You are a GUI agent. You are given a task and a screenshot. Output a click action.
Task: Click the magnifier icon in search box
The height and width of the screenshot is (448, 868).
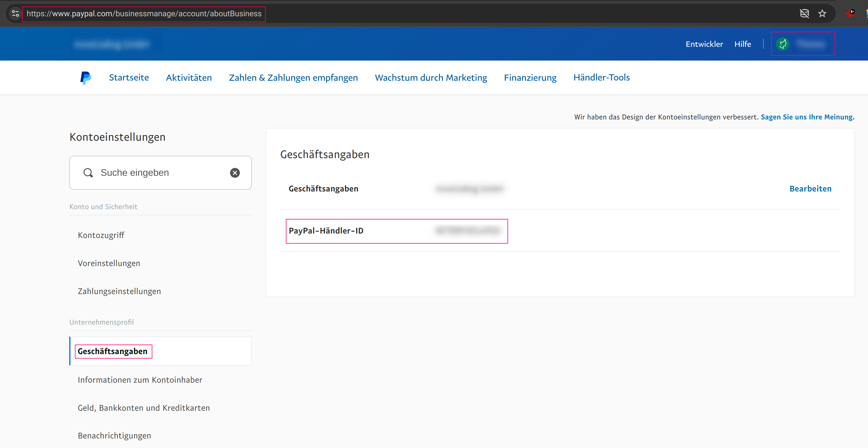pyautogui.click(x=88, y=173)
